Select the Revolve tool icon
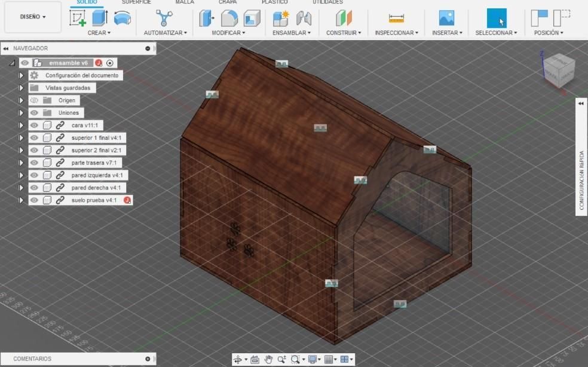Screen dimensions: 588x367 pos(122,18)
